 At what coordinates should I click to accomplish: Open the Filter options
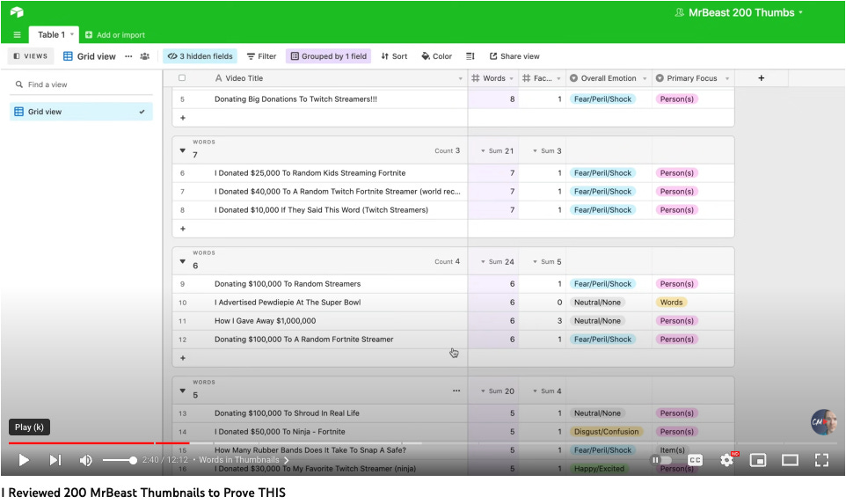pos(262,56)
